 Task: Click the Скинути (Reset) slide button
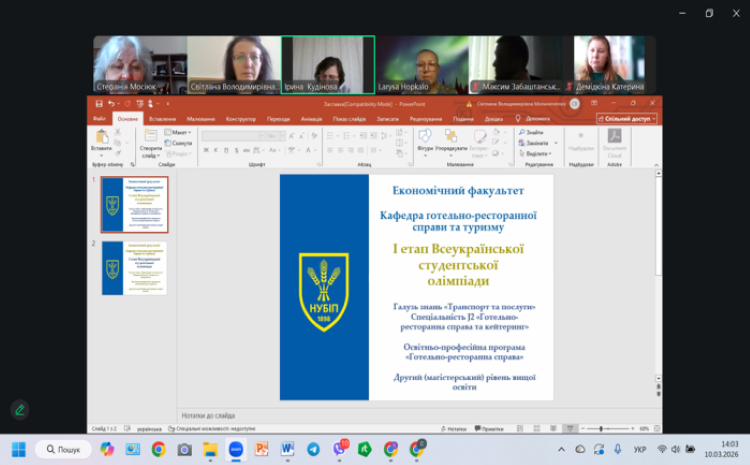click(x=179, y=143)
